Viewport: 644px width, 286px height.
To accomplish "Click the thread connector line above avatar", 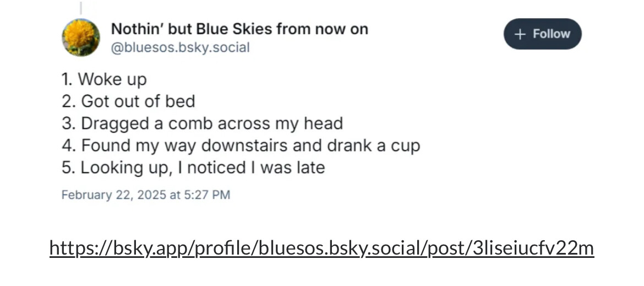I will pos(80,8).
